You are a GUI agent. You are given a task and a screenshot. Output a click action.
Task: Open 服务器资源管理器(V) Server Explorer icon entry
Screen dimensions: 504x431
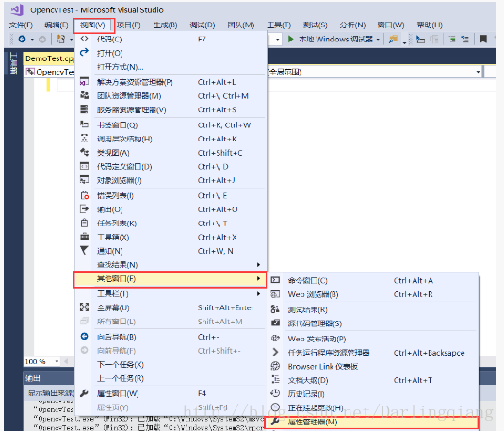tap(171, 109)
